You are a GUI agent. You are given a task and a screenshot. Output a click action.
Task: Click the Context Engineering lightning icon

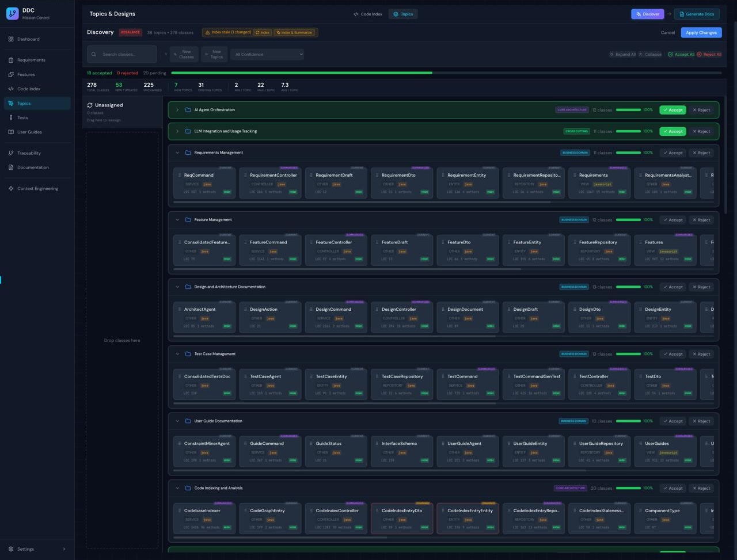(11, 188)
